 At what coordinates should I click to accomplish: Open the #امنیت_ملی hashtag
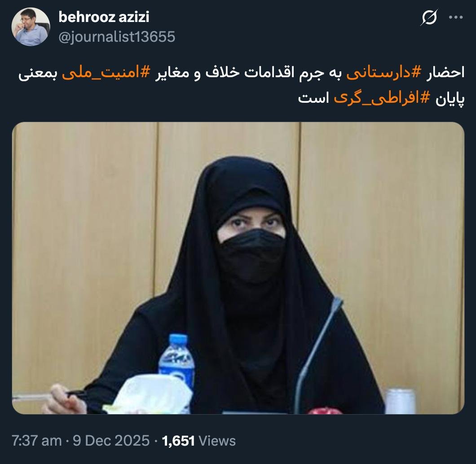click(x=106, y=73)
